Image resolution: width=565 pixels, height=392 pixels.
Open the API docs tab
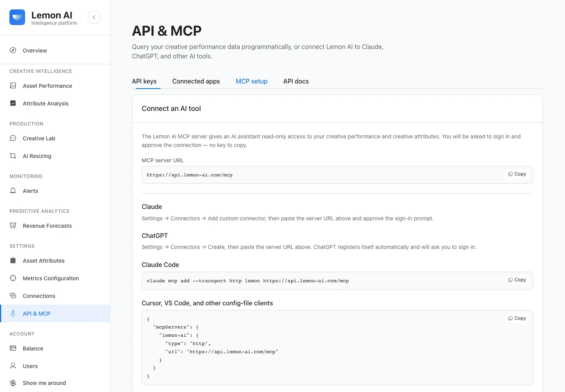pyautogui.click(x=296, y=81)
